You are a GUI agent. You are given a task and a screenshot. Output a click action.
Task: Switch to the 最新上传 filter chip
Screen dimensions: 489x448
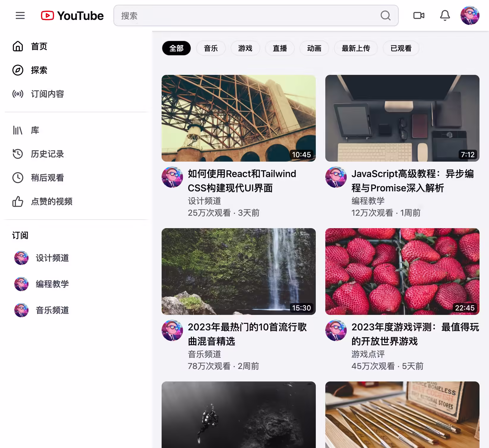coord(356,48)
